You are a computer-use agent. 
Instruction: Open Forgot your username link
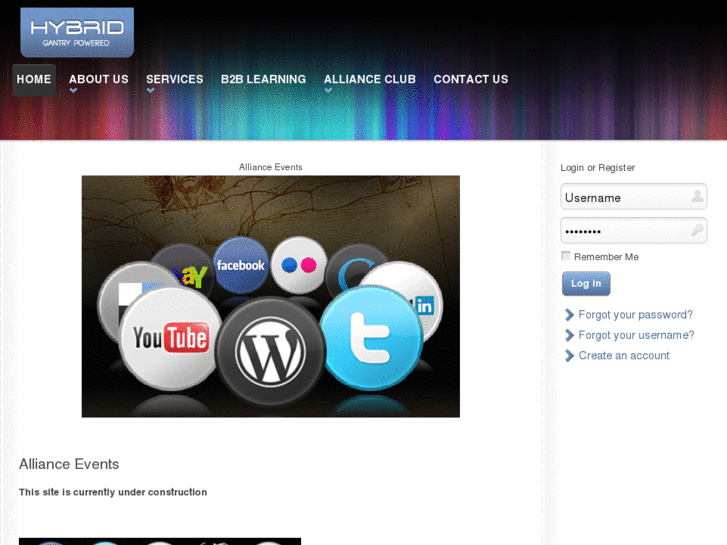point(636,335)
